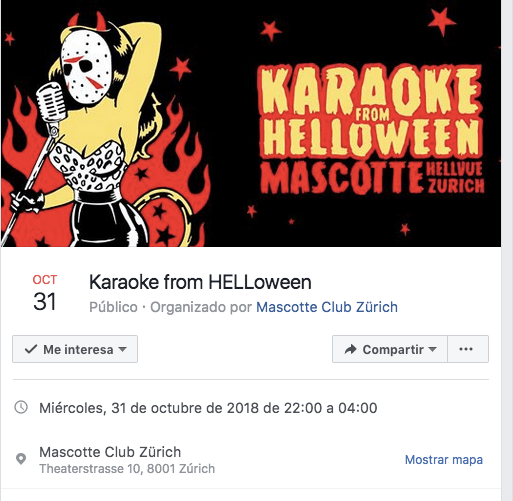This screenshot has width=513, height=501.
Task: Click the Público privacy label
Action: [113, 307]
